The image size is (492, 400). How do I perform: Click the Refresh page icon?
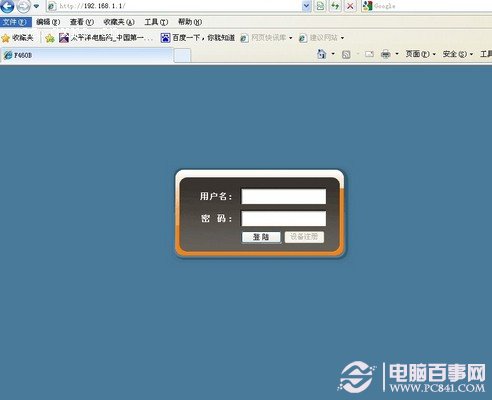coord(335,6)
